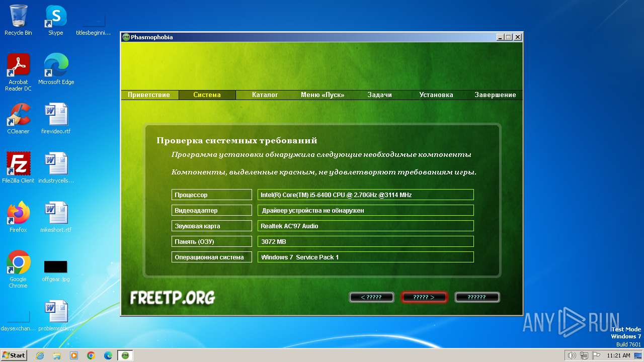Select the Установка tab
The height and width of the screenshot is (362, 644).
point(436,95)
